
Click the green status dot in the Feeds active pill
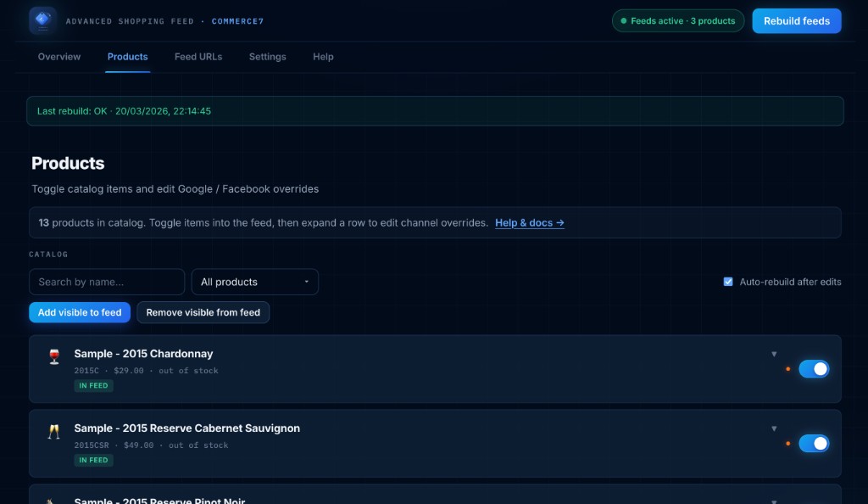[626, 20]
